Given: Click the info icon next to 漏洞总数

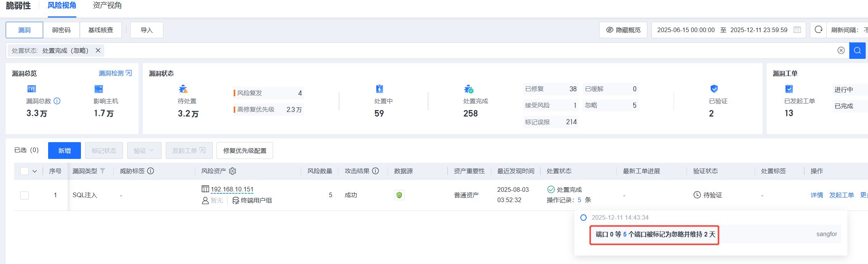Looking at the screenshot, I should [x=57, y=101].
